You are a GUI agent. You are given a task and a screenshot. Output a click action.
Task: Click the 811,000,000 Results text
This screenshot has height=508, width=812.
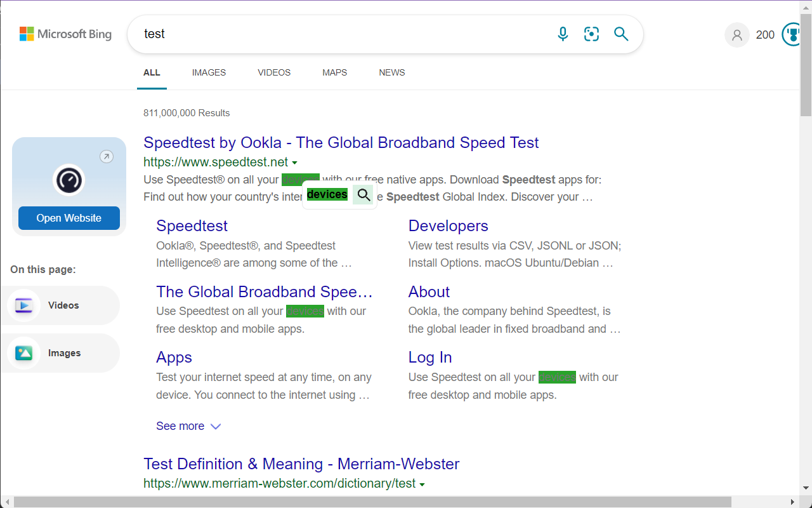click(187, 113)
